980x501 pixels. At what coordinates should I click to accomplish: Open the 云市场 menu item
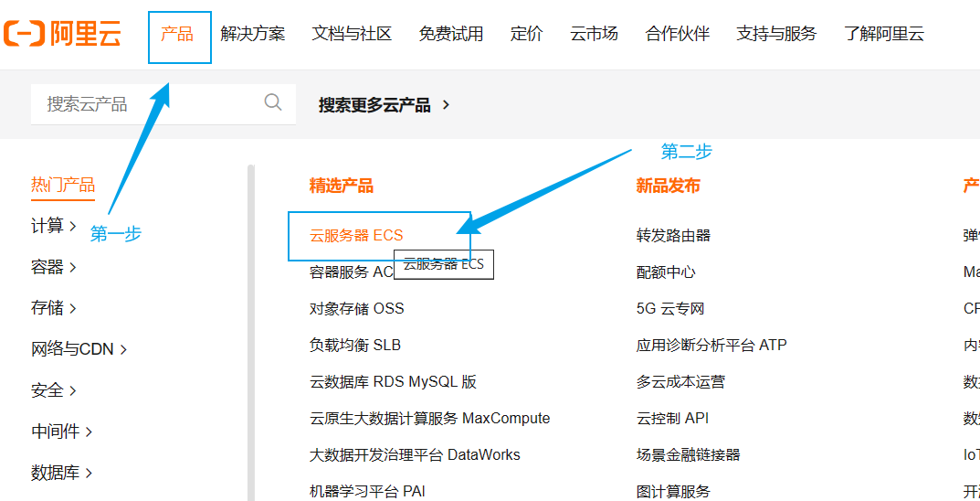(x=594, y=34)
